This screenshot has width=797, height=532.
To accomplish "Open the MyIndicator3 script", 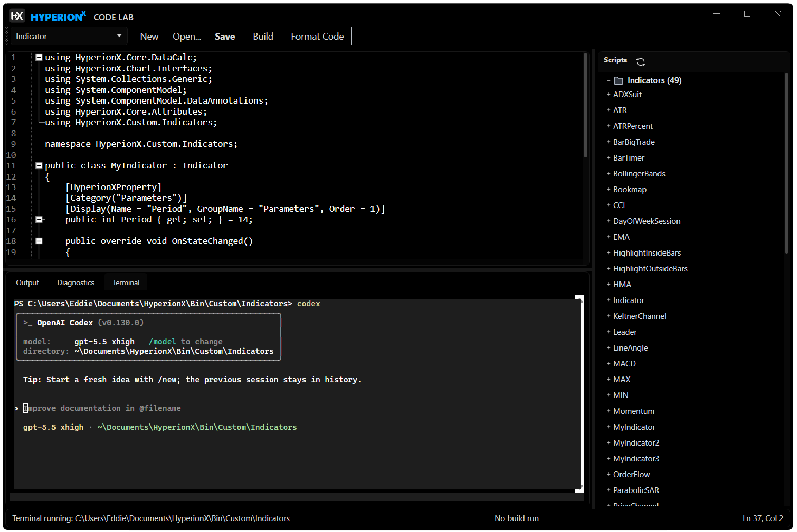I will tap(636, 459).
